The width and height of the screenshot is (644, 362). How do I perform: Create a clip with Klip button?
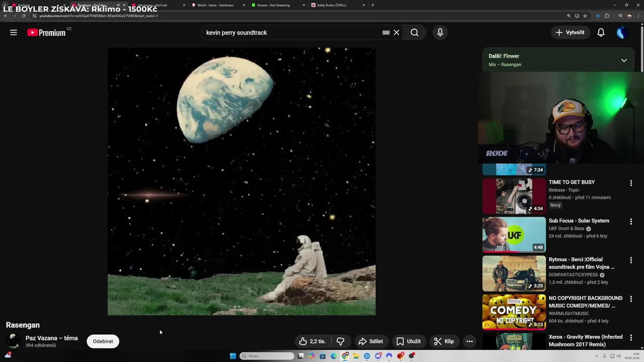(x=444, y=341)
